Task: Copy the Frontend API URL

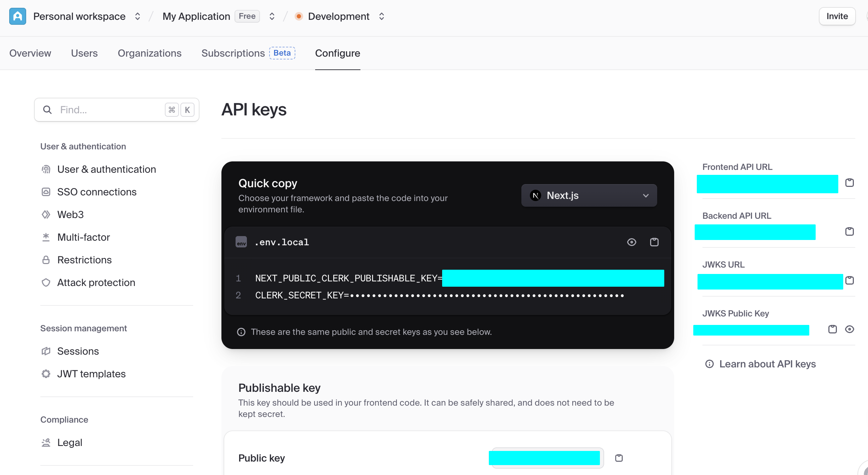Action: coord(849,183)
